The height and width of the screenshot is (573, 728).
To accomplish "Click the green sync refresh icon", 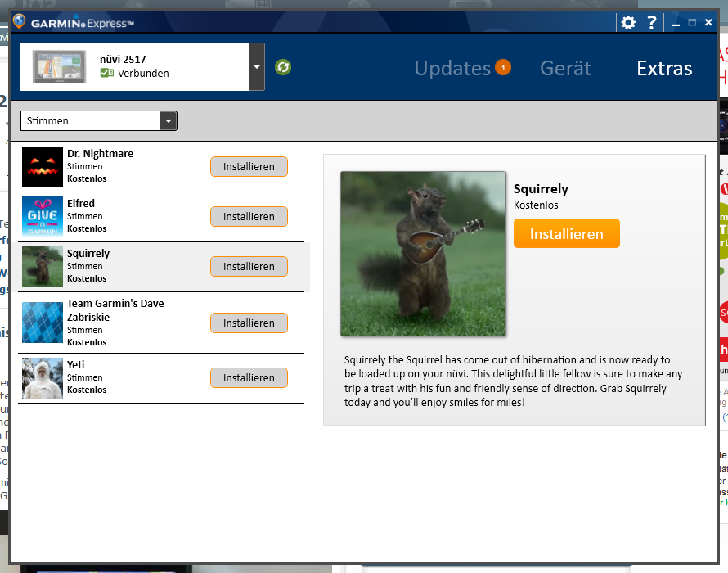I will [283, 67].
